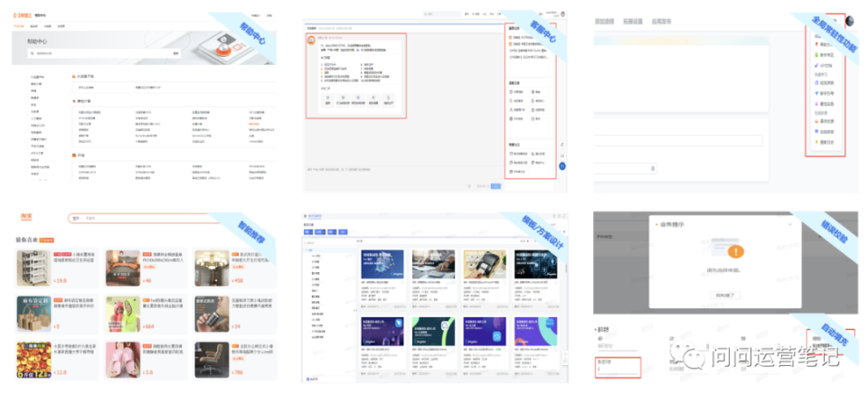868x395 pixels.
Task: Click the round user avatar beside 应用发布 tabs
Action: [849, 21]
